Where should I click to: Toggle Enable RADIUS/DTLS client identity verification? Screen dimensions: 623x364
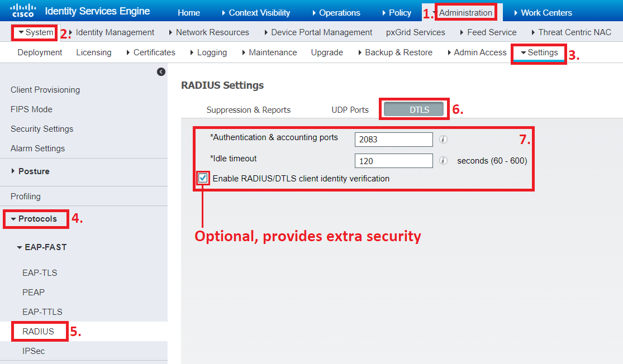[x=202, y=178]
